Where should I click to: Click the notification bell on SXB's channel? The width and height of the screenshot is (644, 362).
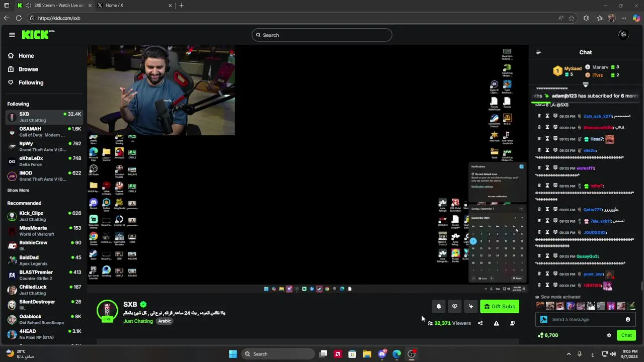pos(439,306)
